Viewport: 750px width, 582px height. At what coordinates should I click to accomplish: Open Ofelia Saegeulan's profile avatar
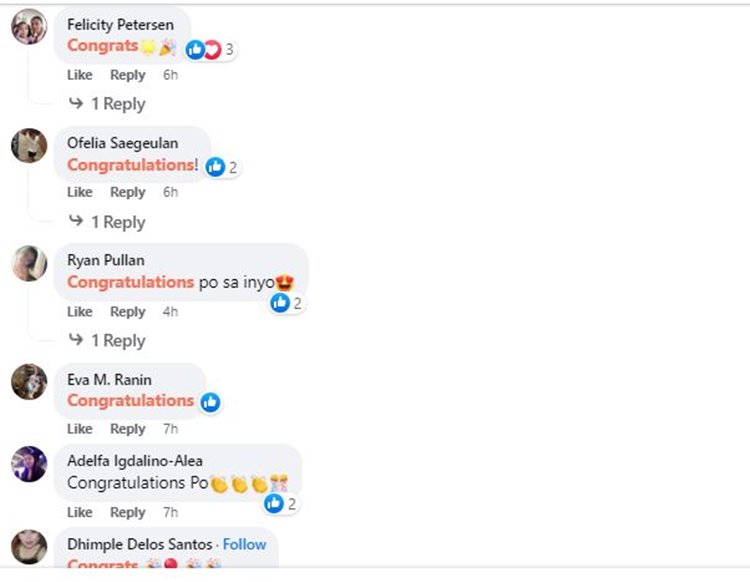(29, 145)
